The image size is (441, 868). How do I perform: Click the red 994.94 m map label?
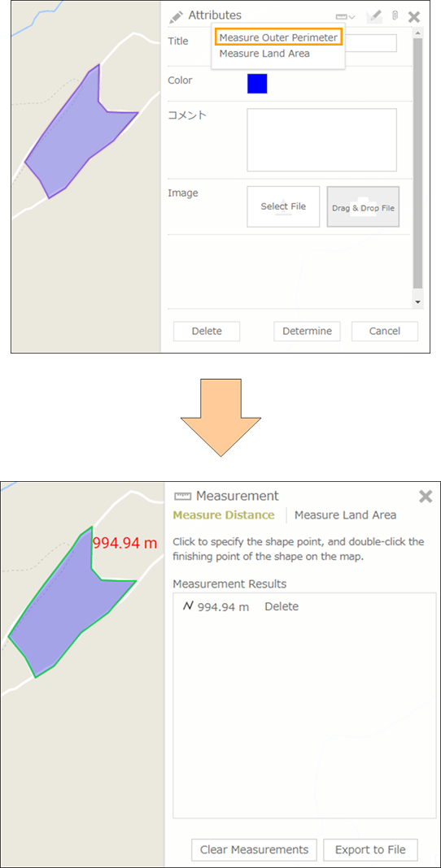[124, 543]
